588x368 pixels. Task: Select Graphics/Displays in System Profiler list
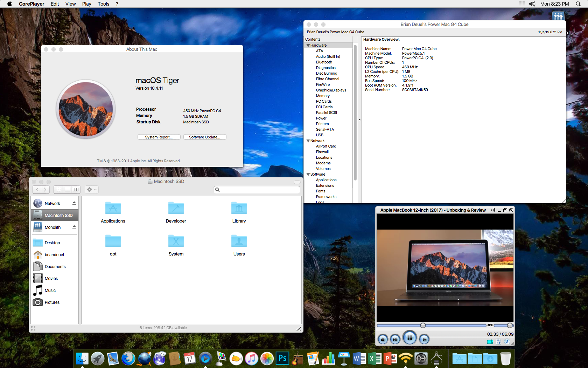point(331,90)
